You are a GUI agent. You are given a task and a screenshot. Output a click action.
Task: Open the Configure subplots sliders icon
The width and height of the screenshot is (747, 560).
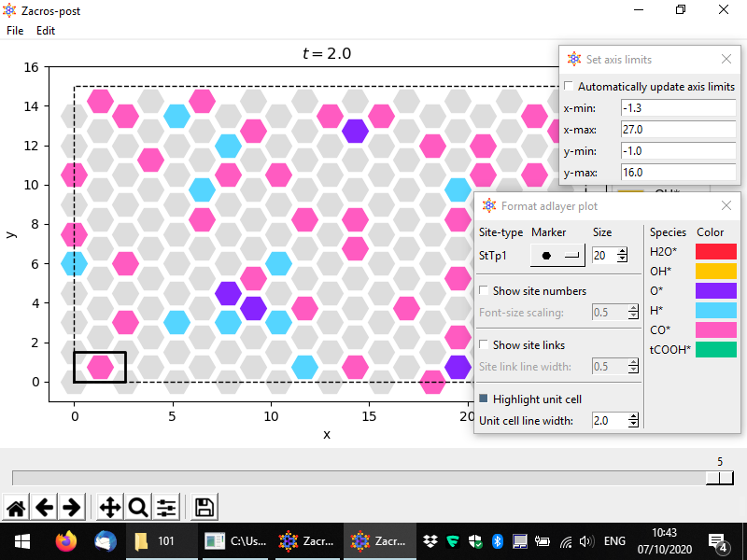[166, 508]
